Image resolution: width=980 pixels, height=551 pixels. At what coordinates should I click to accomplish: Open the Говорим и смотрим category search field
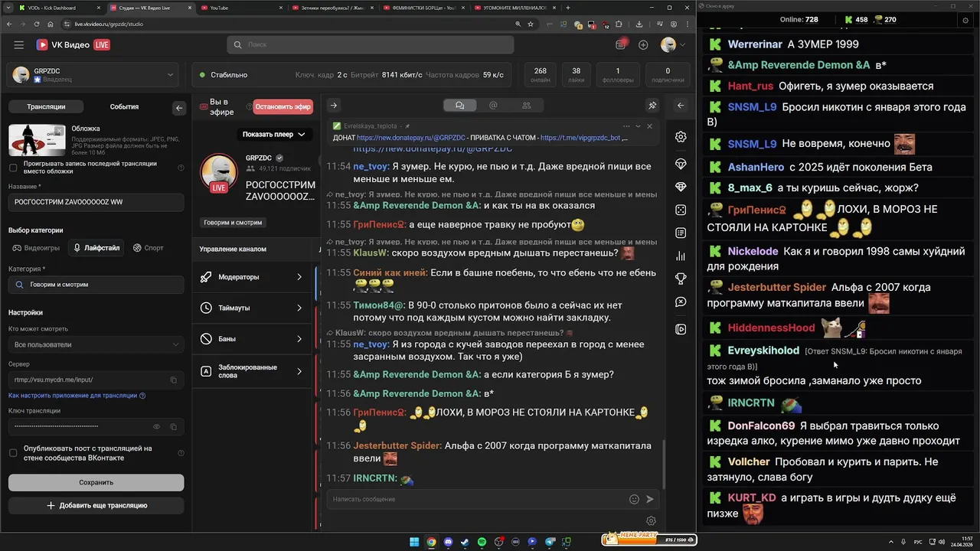[96, 285]
